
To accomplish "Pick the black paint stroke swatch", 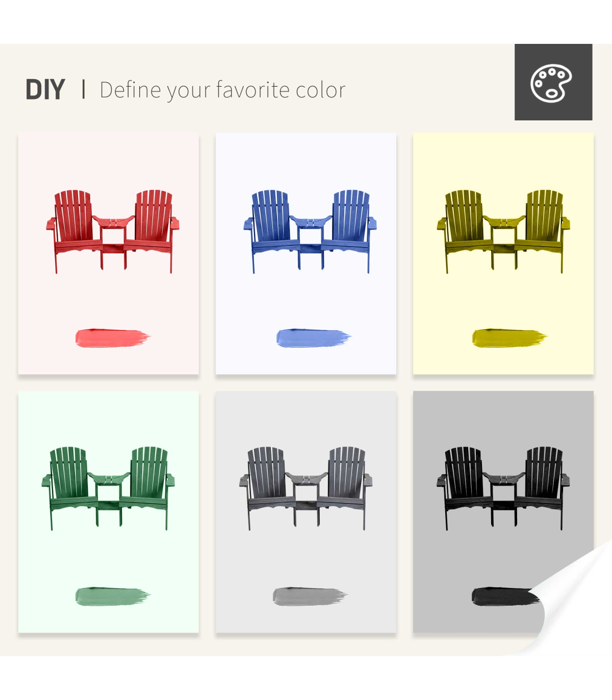I will (505, 596).
